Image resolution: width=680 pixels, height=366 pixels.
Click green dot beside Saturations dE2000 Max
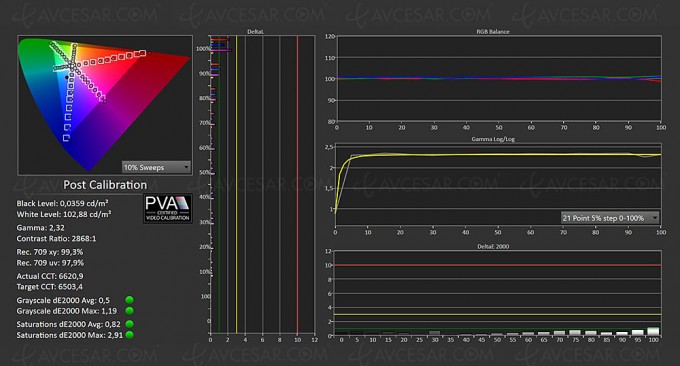coord(129,335)
